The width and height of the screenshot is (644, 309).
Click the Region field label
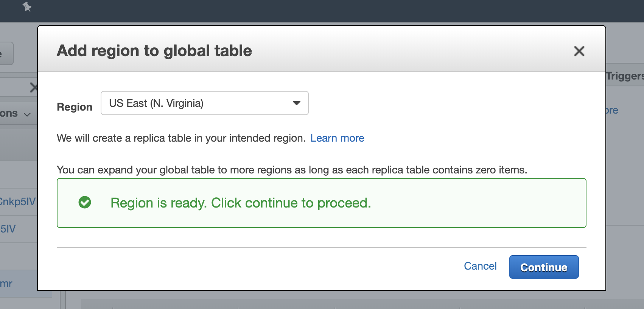coord(75,107)
